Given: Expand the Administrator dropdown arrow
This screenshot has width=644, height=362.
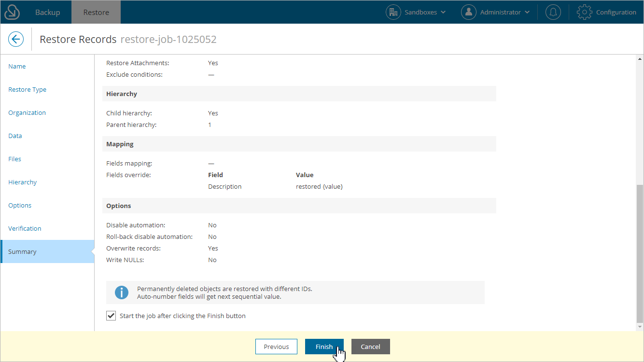Looking at the screenshot, I should (527, 12).
